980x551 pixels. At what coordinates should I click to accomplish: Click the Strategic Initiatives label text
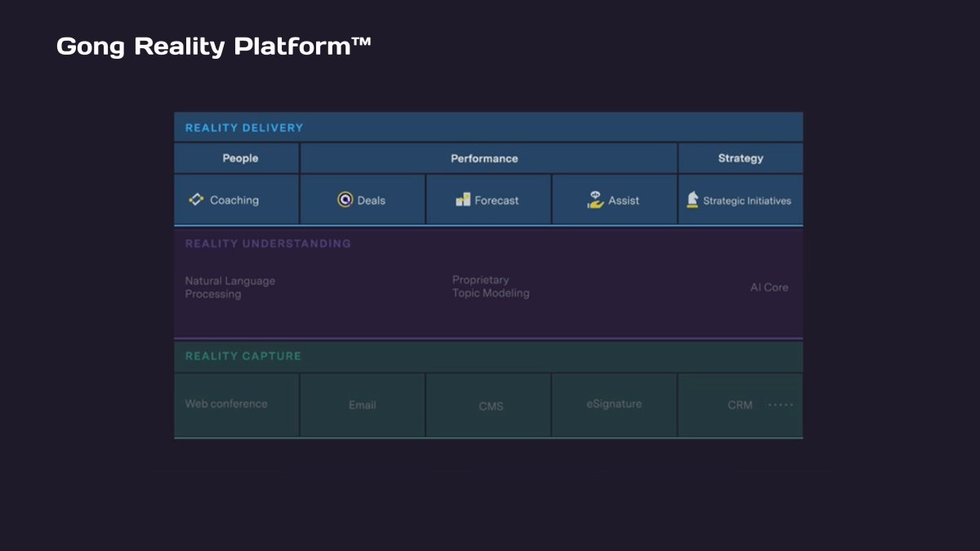click(747, 200)
